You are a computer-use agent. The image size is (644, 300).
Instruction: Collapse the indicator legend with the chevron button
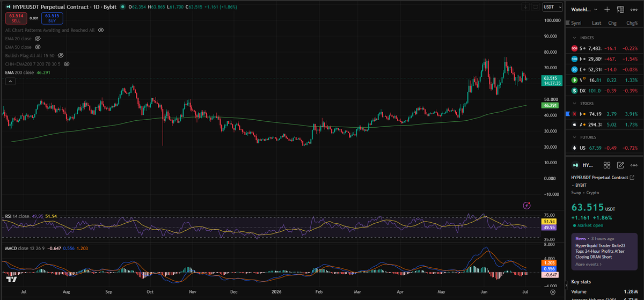point(10,82)
